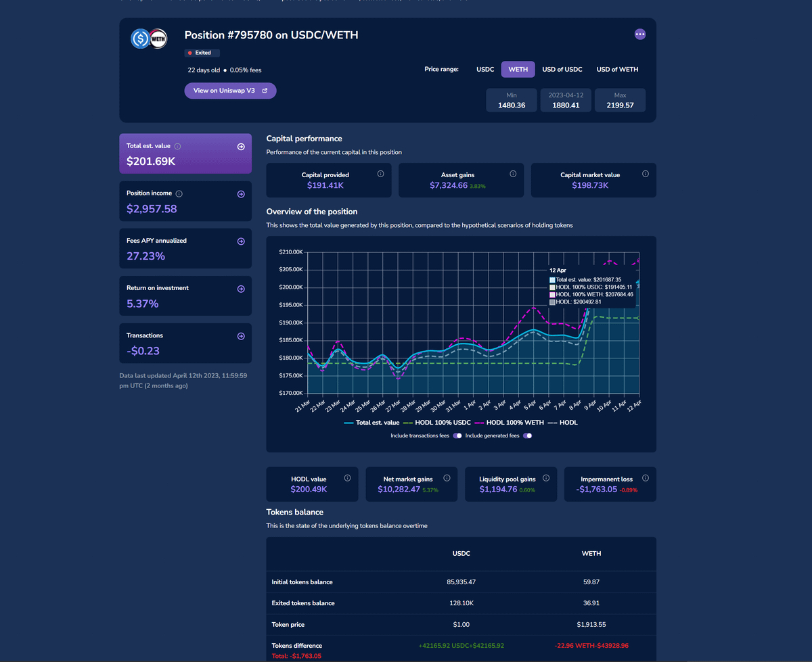
Task: Click the arrow icon on Total est. value
Action: (241, 147)
